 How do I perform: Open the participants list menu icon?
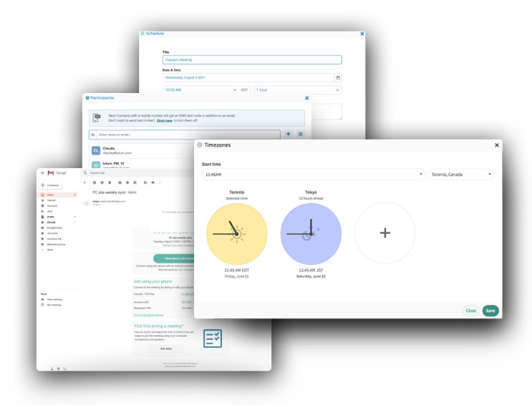[x=300, y=135]
